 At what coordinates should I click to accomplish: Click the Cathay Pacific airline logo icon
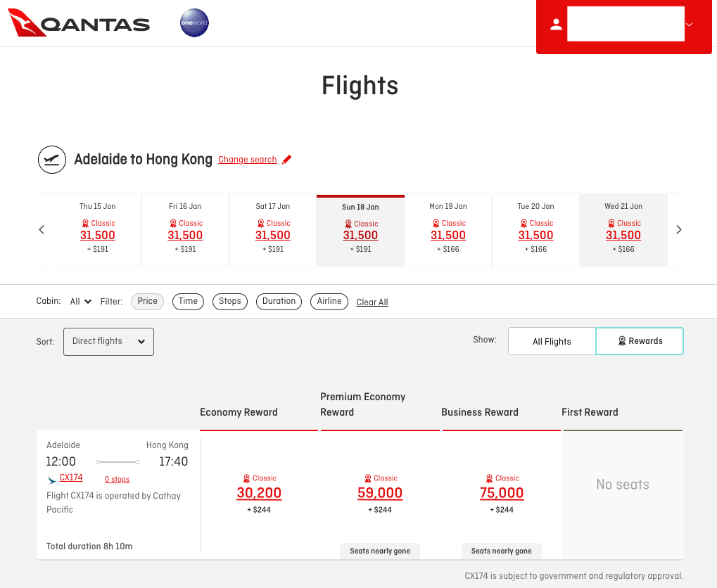51,480
